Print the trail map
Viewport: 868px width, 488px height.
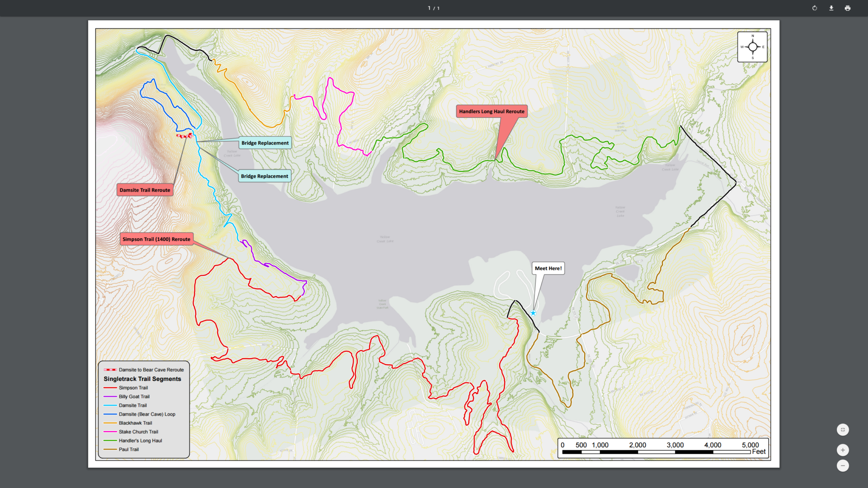pyautogui.click(x=848, y=8)
